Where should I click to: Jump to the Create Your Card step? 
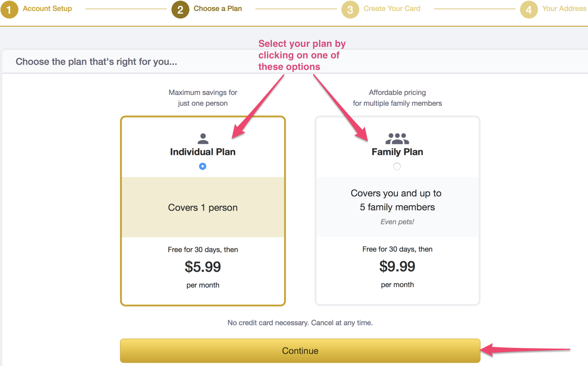[392, 9]
